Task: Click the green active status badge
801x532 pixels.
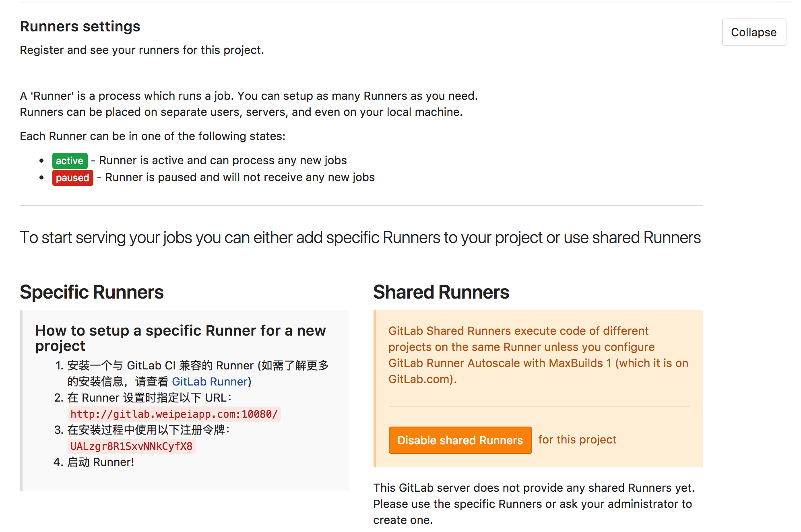Action: click(x=69, y=161)
